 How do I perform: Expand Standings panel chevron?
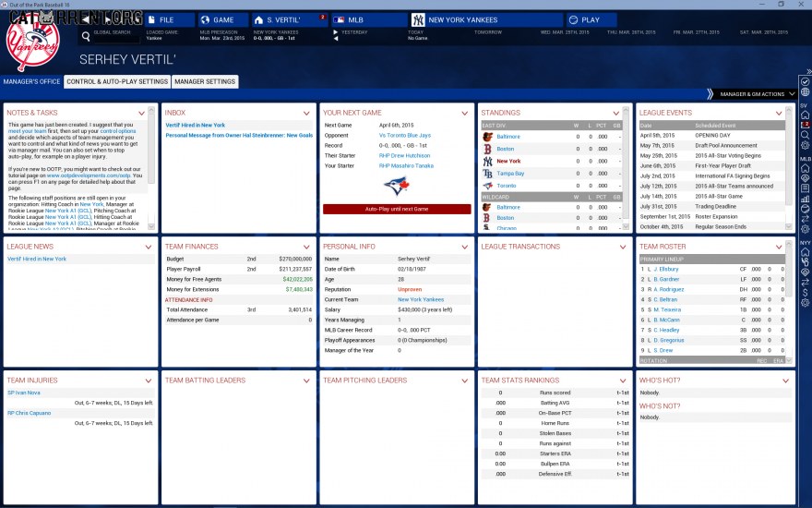pyautogui.click(x=615, y=113)
